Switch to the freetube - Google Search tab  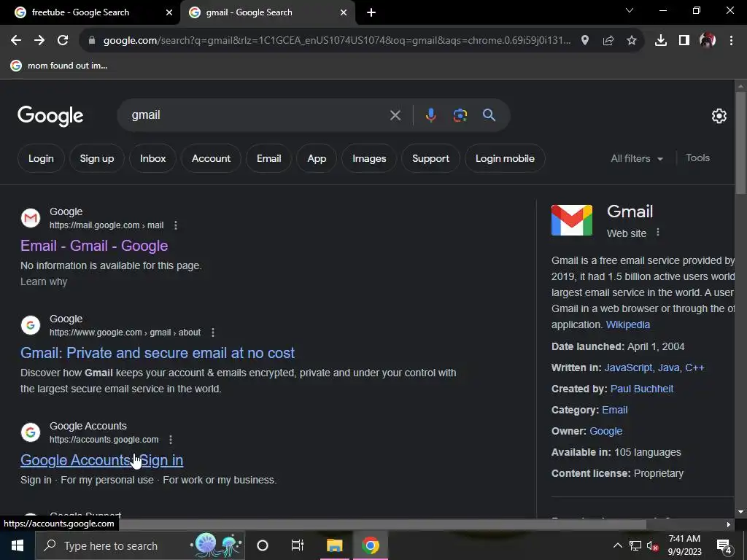click(90, 13)
